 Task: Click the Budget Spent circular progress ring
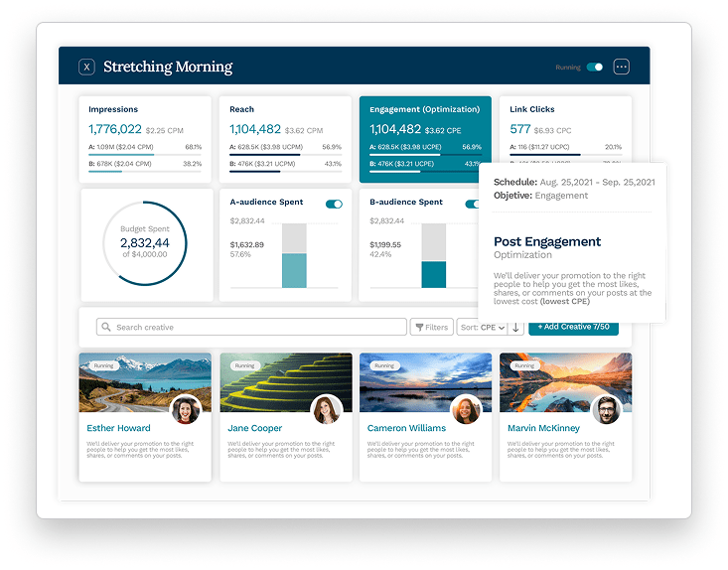[145, 243]
